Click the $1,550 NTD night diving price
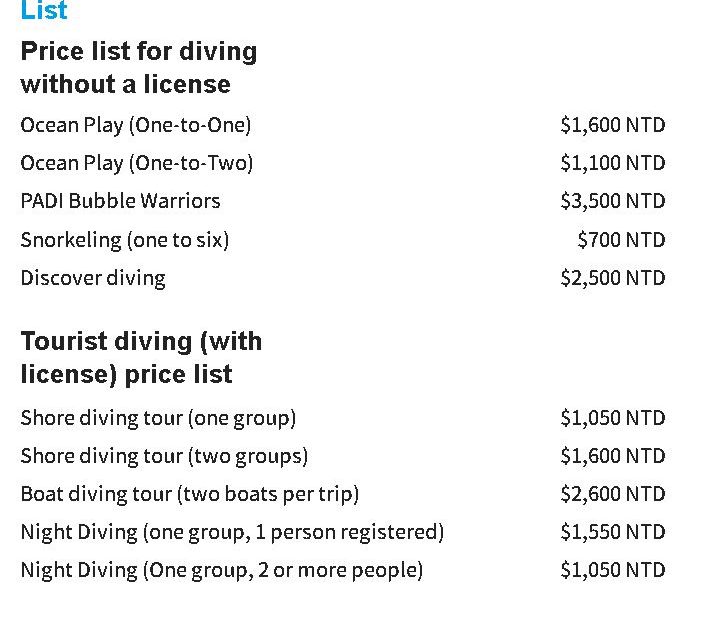This screenshot has width=721, height=620. tap(612, 532)
